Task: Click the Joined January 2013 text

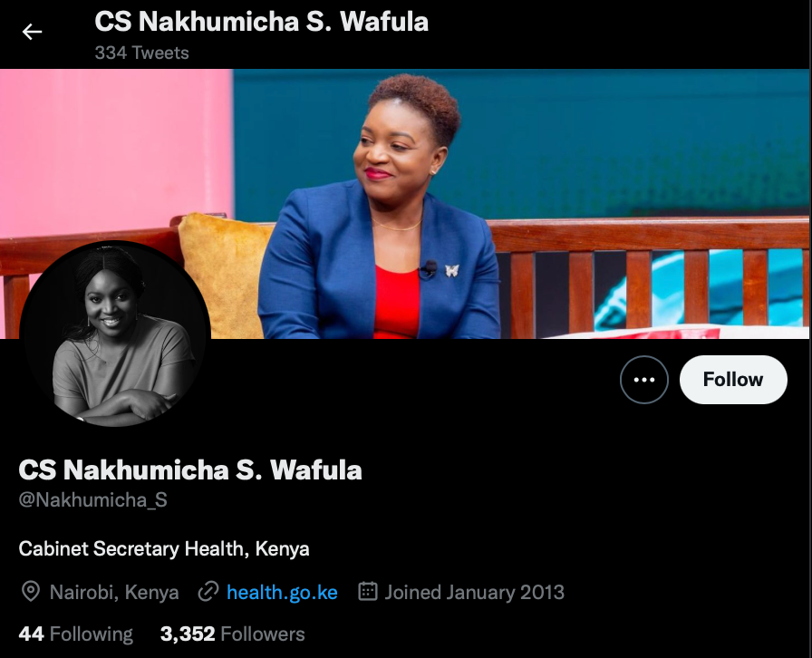Action: pyautogui.click(x=474, y=592)
